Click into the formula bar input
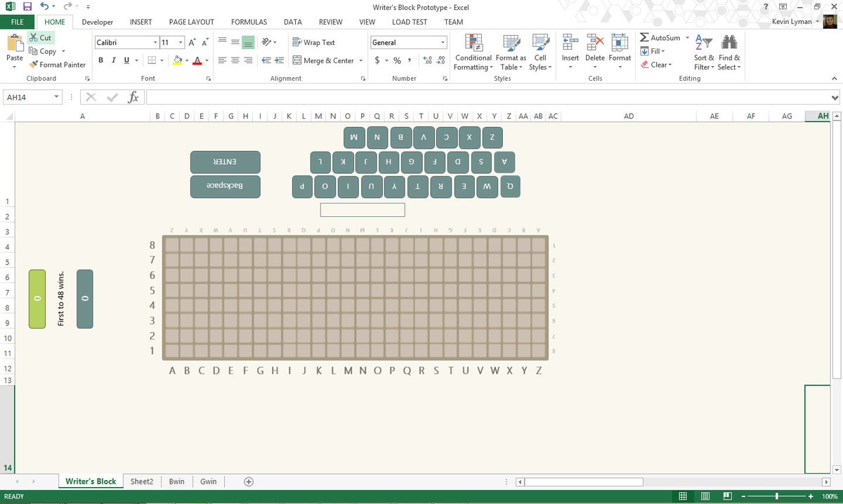The height and width of the screenshot is (504, 843). point(485,98)
